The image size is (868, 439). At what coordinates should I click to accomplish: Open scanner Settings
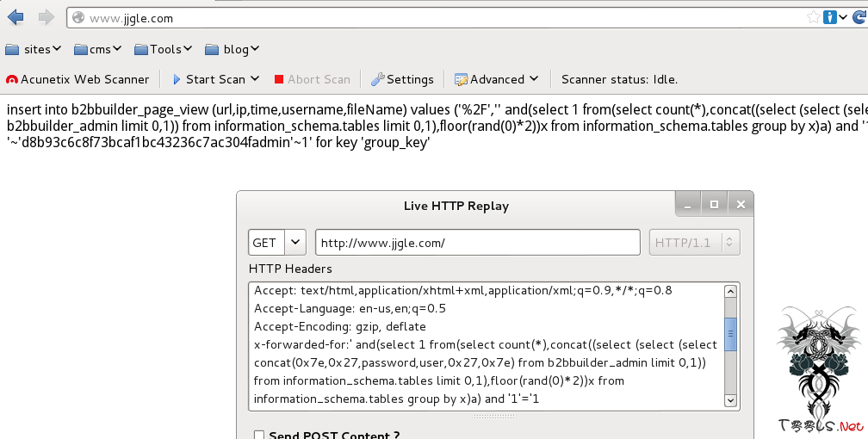coord(402,79)
